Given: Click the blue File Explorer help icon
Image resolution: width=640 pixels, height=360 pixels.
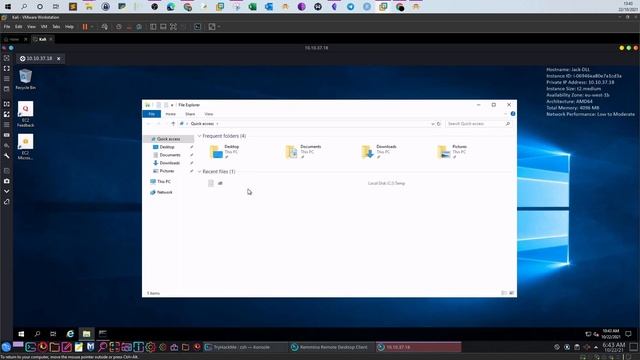Looking at the screenshot, I should pos(513,114).
